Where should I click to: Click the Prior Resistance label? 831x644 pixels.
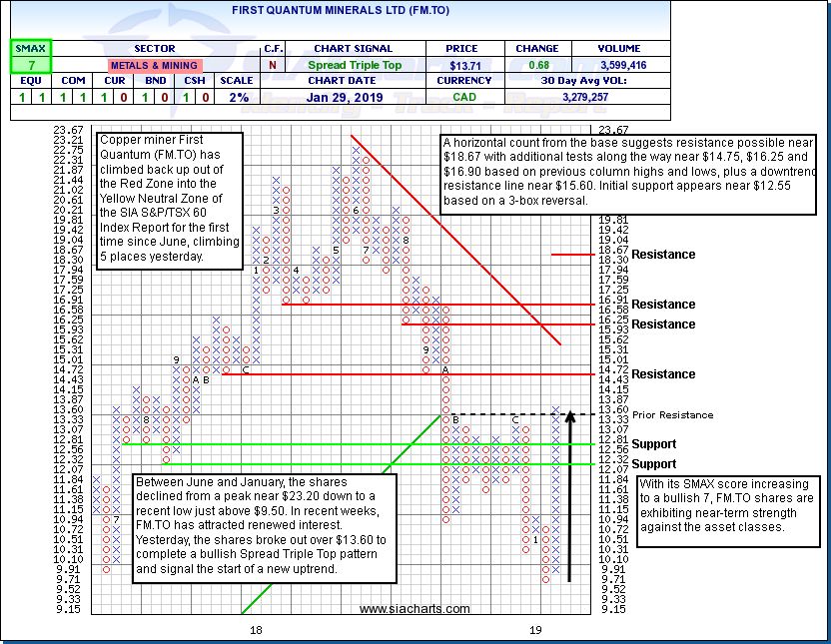click(x=672, y=414)
